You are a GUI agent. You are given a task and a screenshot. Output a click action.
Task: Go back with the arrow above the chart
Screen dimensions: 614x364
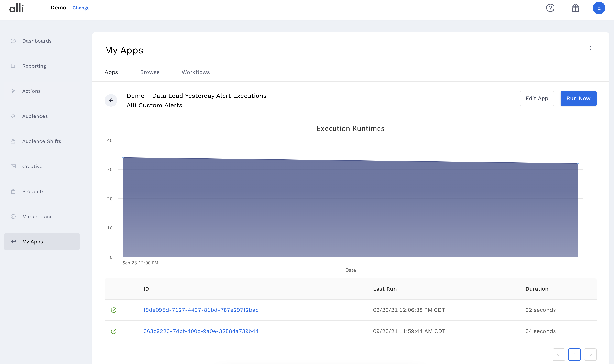pos(111,100)
